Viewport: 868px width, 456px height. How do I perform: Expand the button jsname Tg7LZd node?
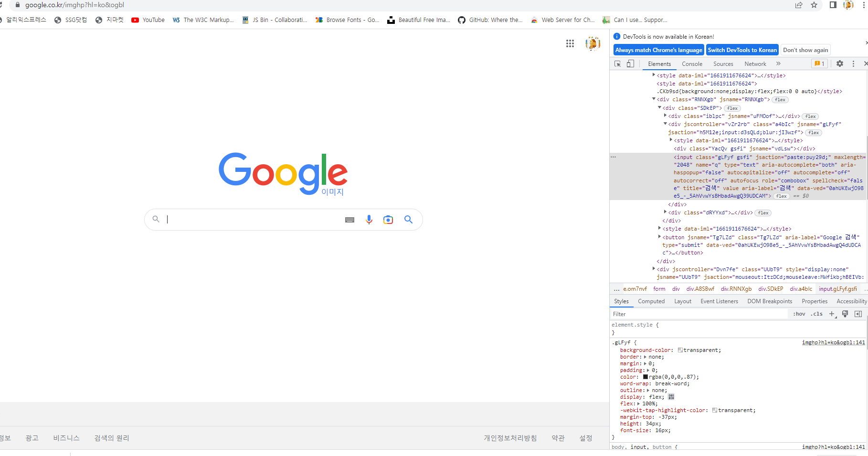[x=660, y=237]
